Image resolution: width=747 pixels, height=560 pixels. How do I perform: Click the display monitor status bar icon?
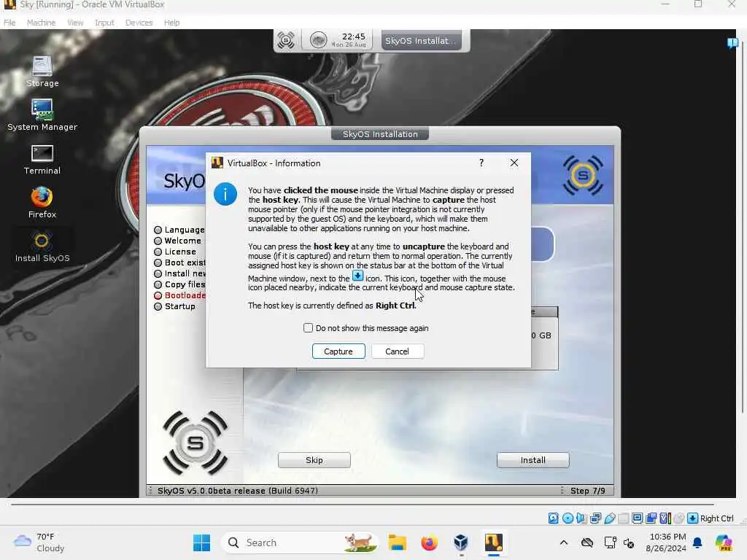[x=637, y=518]
